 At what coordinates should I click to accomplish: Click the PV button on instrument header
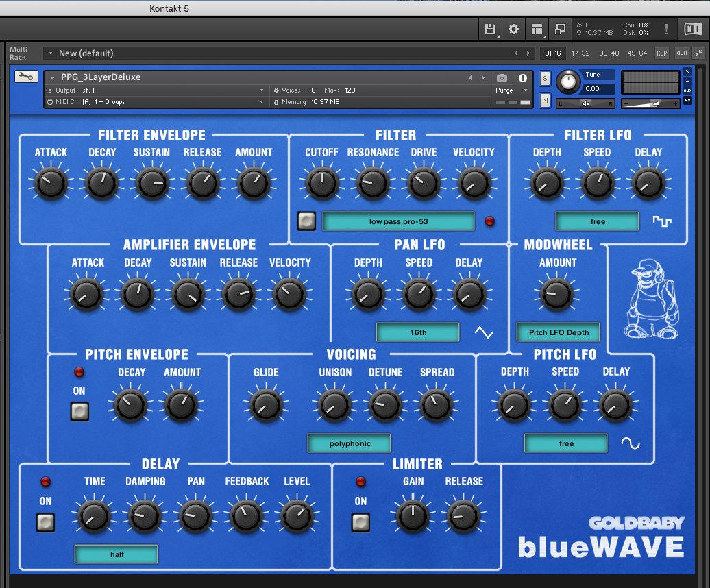pos(687,100)
